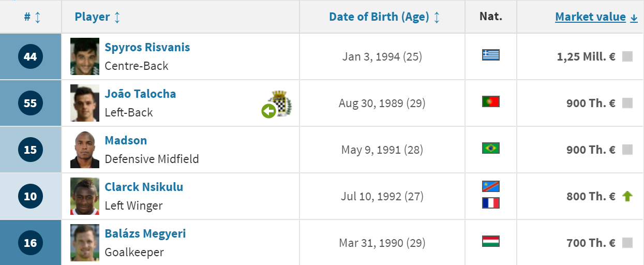This screenshot has width=644, height=265.
Task: Click the Brazil flag next to Madson
Action: (x=490, y=148)
